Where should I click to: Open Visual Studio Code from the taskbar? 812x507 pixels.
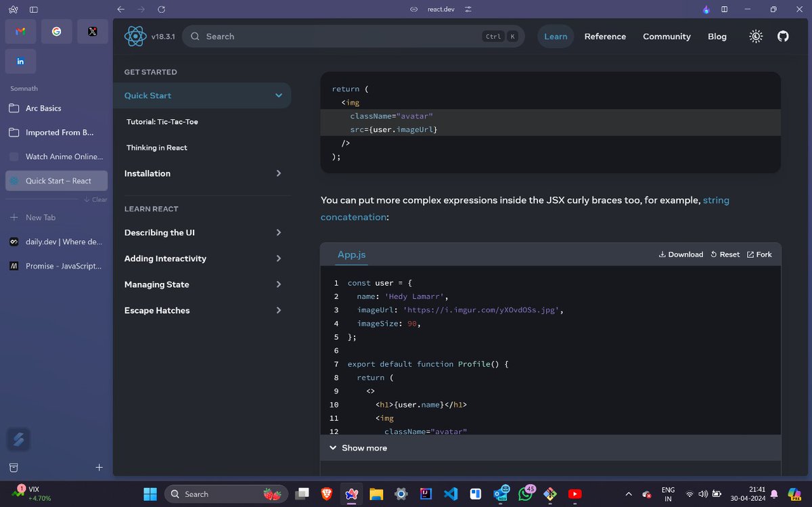coord(451,494)
